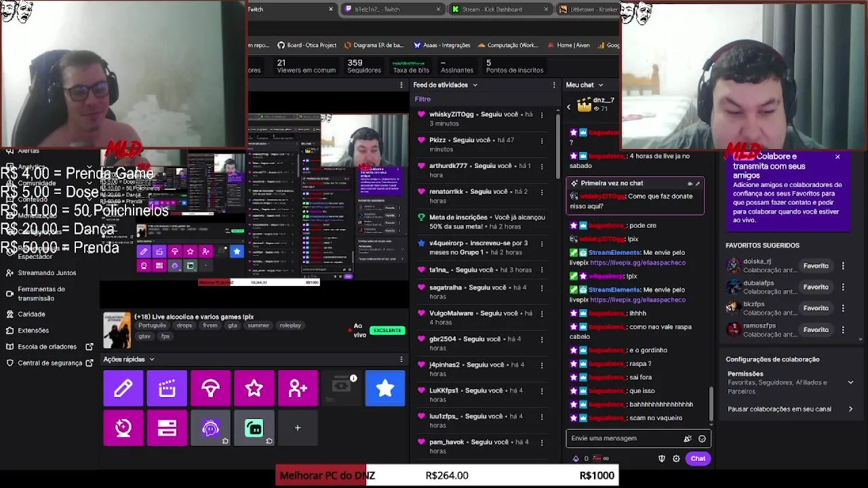Open Computação (Work... bookmark
This screenshot has height=488, width=868.
pos(508,45)
